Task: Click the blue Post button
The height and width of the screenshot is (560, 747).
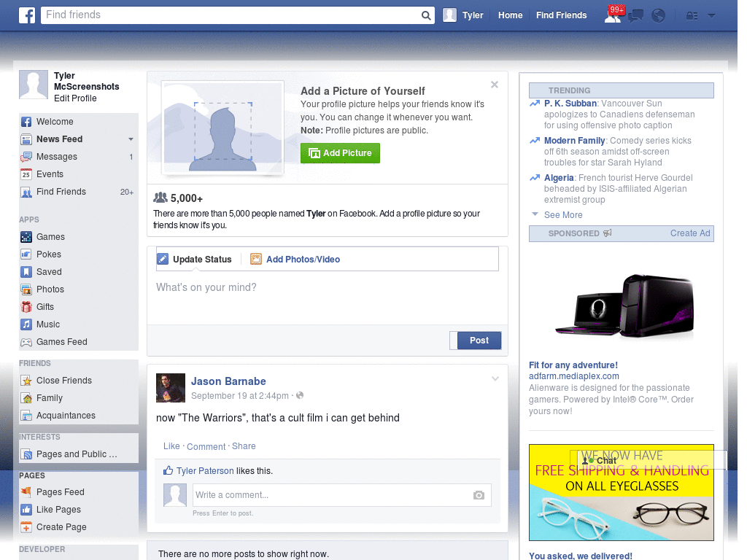Action: [479, 341]
